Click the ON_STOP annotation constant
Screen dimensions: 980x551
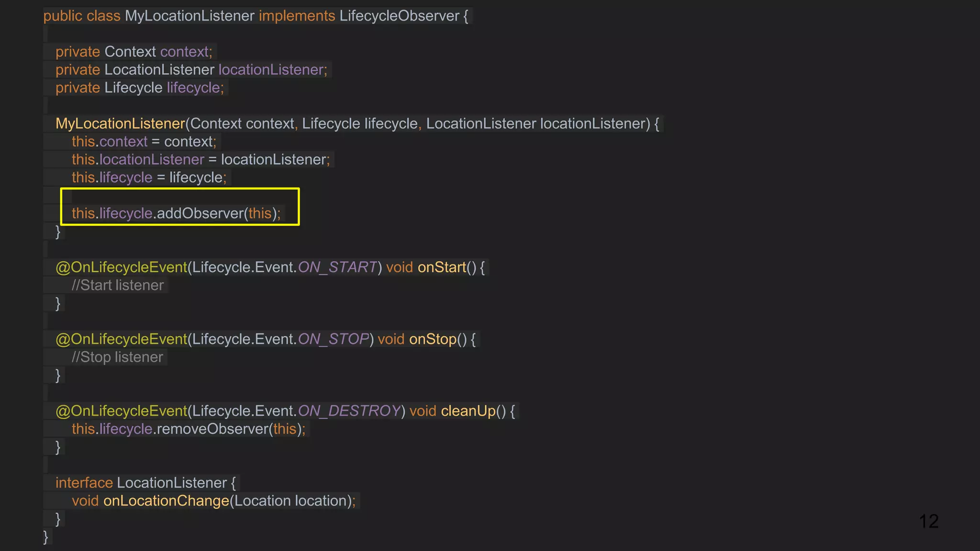point(333,339)
